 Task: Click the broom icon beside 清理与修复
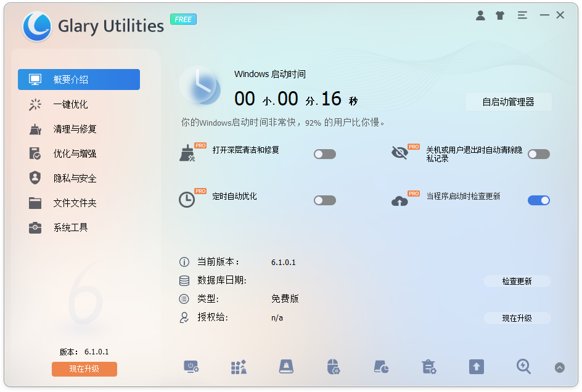click(x=35, y=129)
